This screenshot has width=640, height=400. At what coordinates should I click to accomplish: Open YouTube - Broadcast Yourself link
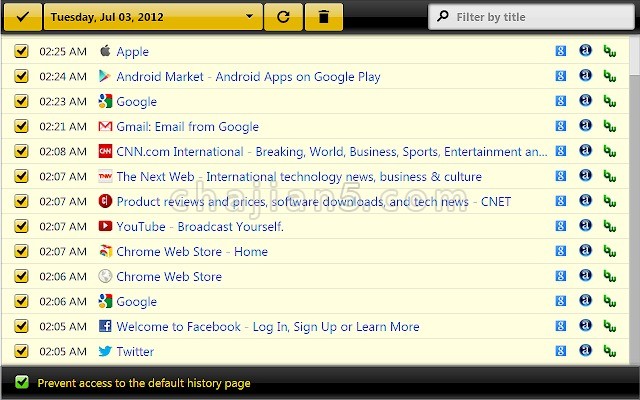point(200,227)
